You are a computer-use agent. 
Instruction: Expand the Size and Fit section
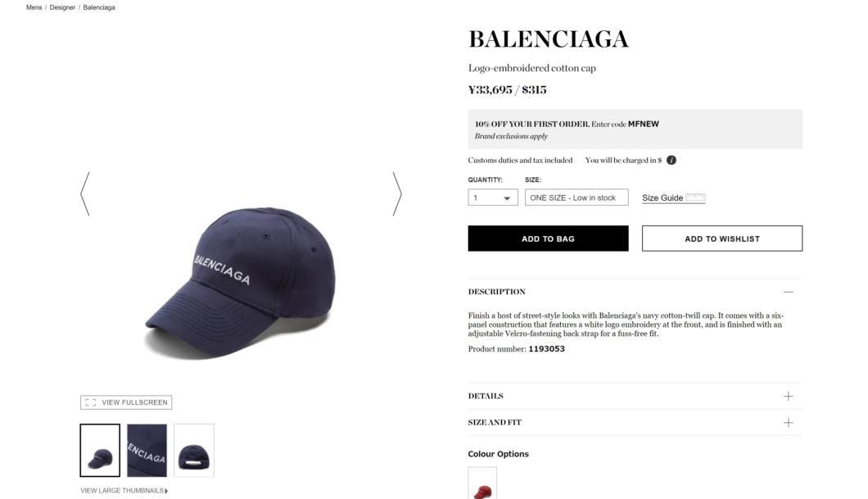[x=635, y=423]
